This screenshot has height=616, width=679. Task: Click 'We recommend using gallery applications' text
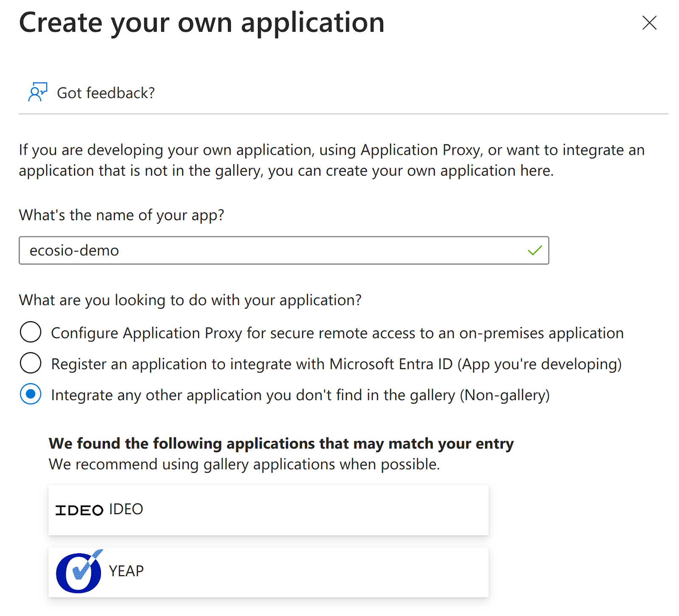coord(244,464)
